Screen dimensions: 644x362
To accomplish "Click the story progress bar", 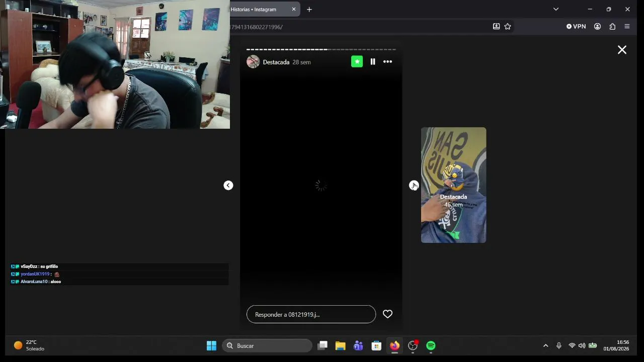I will (x=321, y=50).
